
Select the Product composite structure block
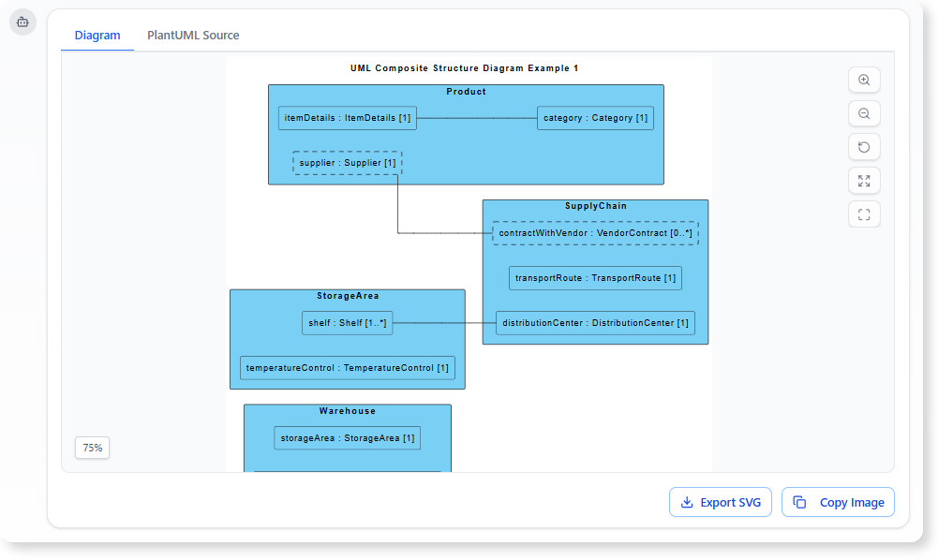tap(466, 92)
